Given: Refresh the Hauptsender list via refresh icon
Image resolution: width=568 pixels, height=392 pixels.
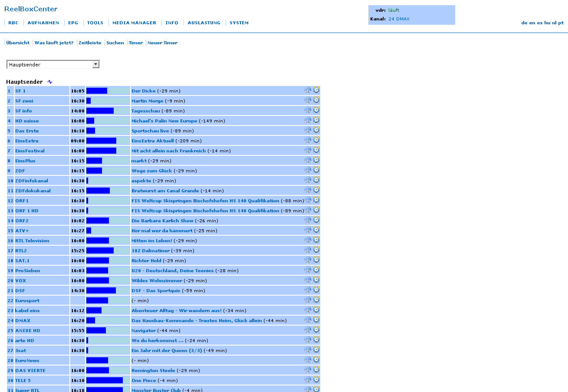Looking at the screenshot, I should 50,82.
